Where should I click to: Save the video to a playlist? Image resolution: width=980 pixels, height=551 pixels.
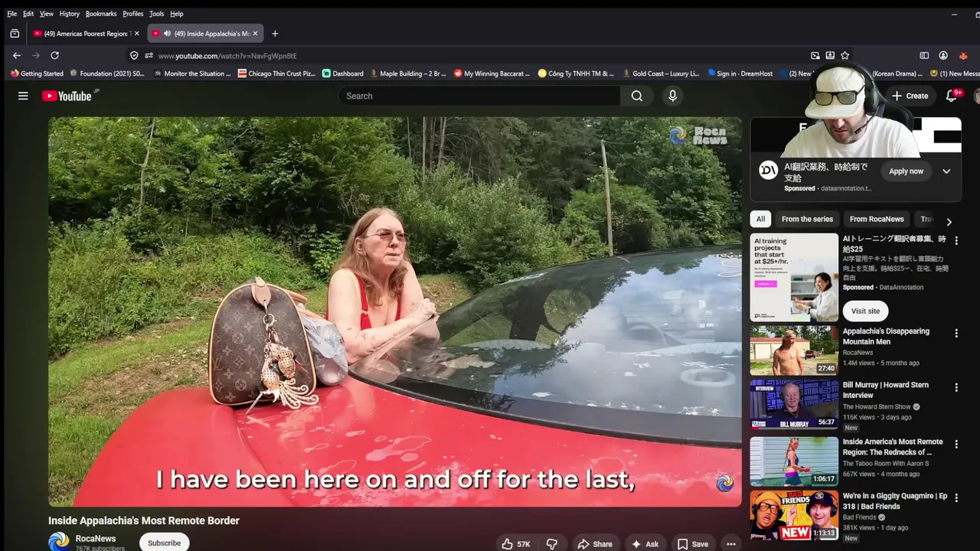[x=693, y=543]
